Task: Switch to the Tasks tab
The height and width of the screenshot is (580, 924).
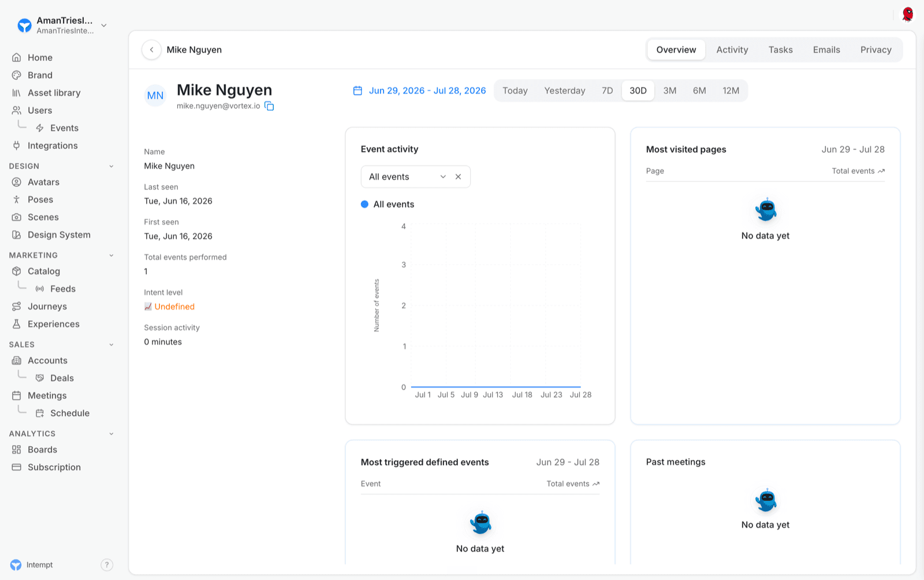Action: (780, 50)
